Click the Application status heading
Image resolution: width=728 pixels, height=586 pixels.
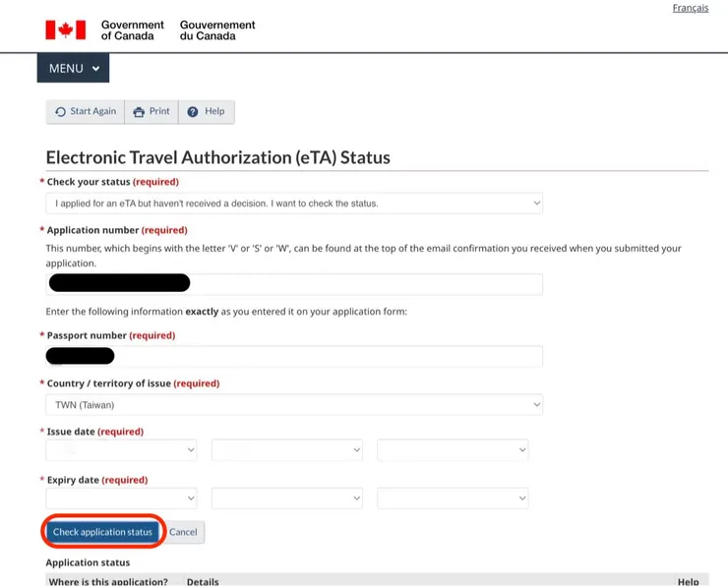tap(88, 562)
